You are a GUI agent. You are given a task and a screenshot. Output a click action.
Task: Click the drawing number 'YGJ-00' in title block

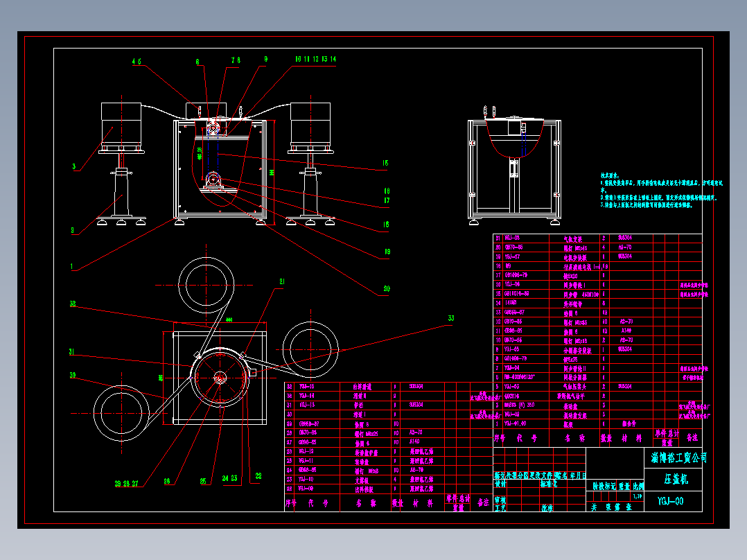click(670, 501)
